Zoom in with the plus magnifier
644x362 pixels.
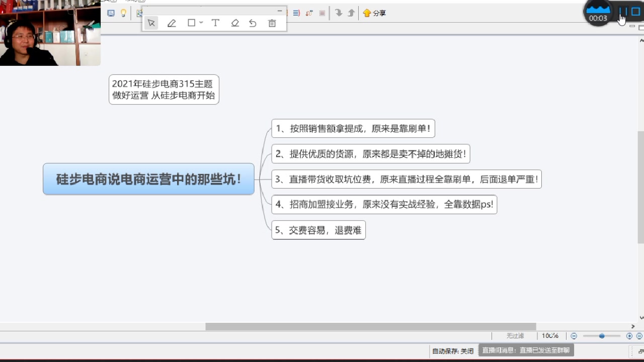tap(629, 336)
